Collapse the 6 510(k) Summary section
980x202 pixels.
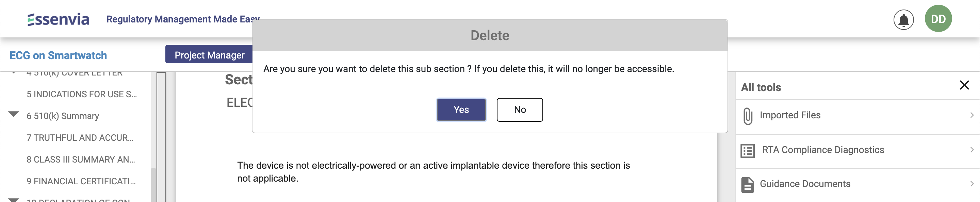click(14, 114)
